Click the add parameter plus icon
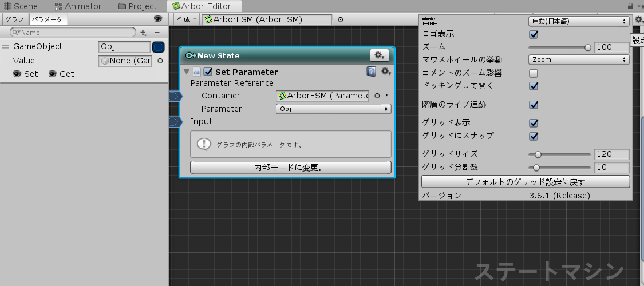The width and height of the screenshot is (644, 286). pos(143,33)
